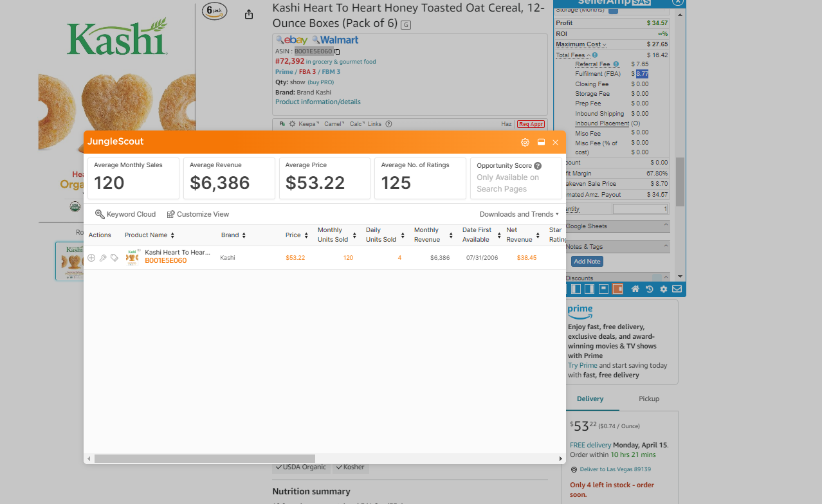Select the highlighted orange SellerAmp layout
Screen dimensions: 822x504
coord(617,289)
